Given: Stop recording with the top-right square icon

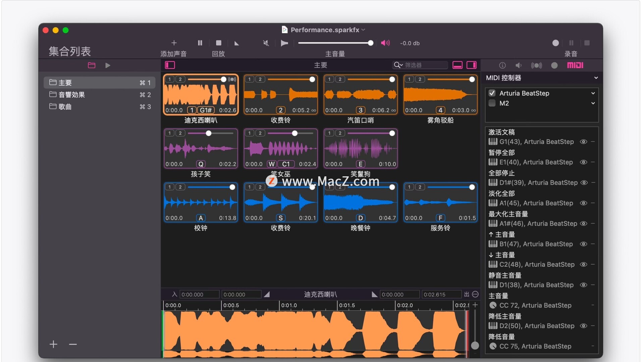Looking at the screenshot, I should pyautogui.click(x=587, y=43).
